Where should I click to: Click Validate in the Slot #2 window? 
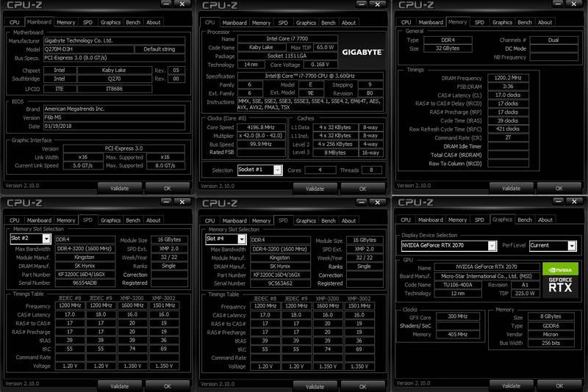[120, 386]
